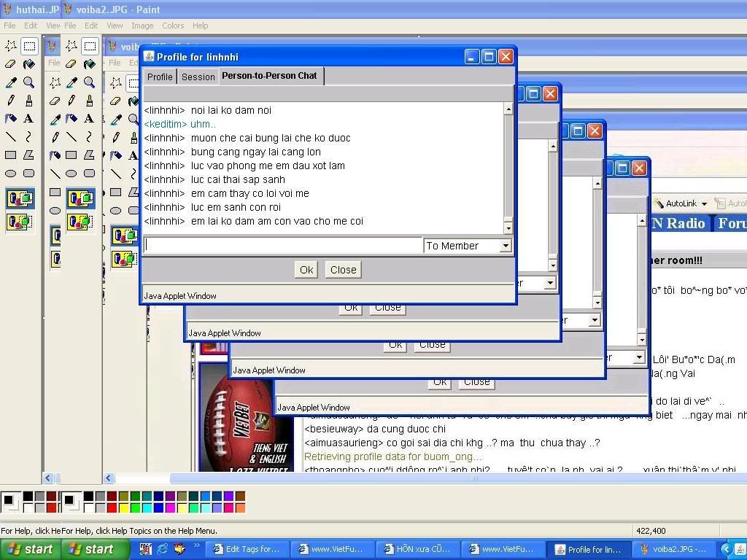Select Free-Form Select tool in huthai.JPG Paint toolbox
Screen dimensions: 747x560
pyautogui.click(x=11, y=46)
